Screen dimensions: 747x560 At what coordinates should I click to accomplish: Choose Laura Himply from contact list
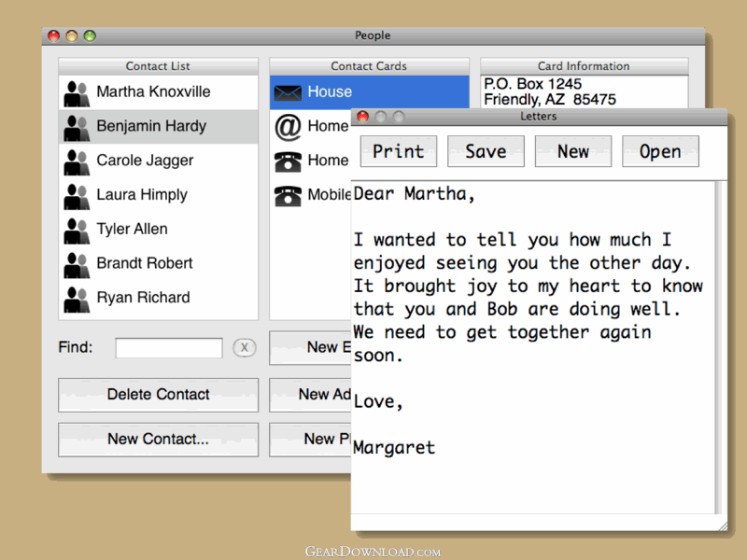click(x=142, y=195)
